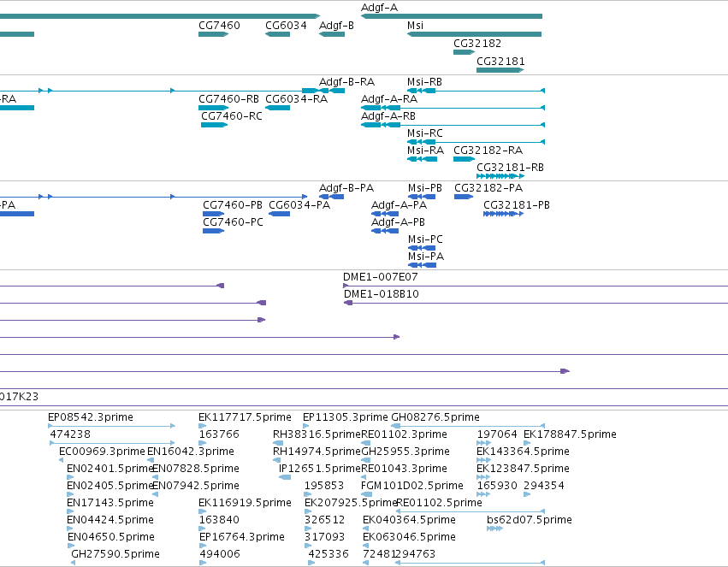Image resolution: width=728 pixels, height=567 pixels.
Task: Open transcript CG32181-RB
Action: [510, 168]
